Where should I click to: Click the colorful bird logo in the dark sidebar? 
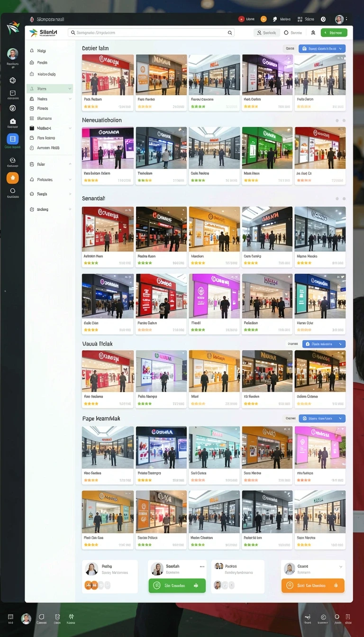13,27
